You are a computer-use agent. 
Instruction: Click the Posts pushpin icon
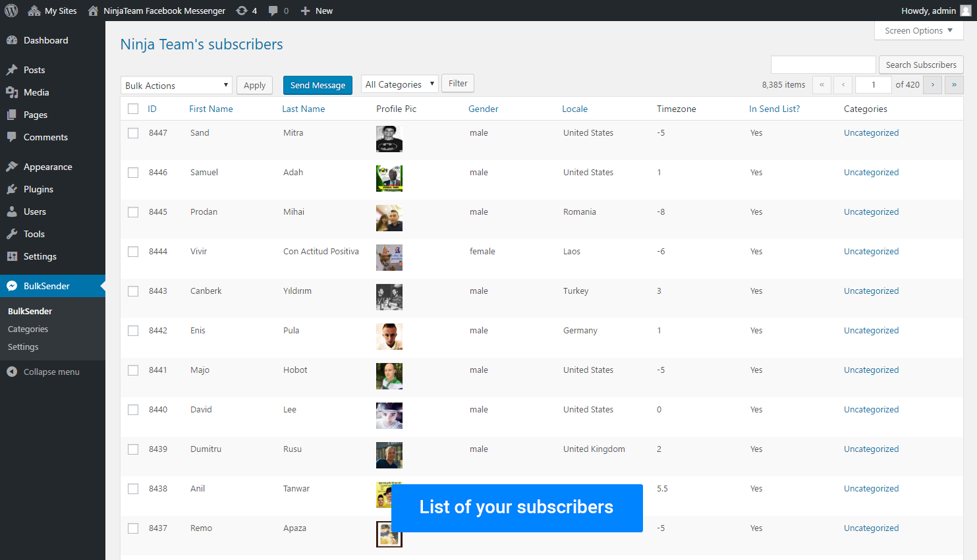12,70
